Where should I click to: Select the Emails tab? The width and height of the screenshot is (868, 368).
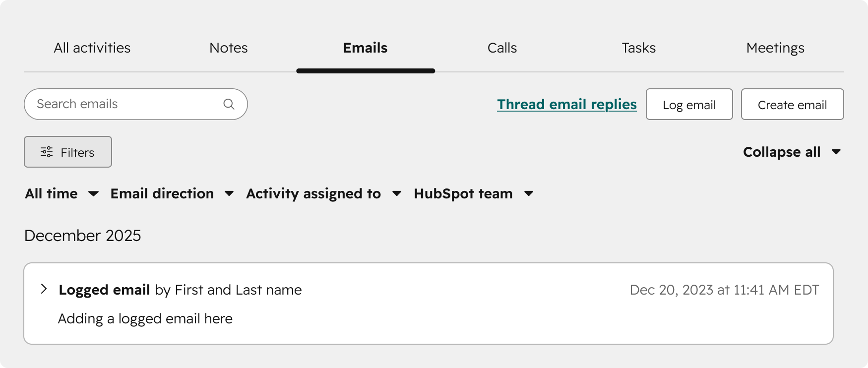coord(366,48)
